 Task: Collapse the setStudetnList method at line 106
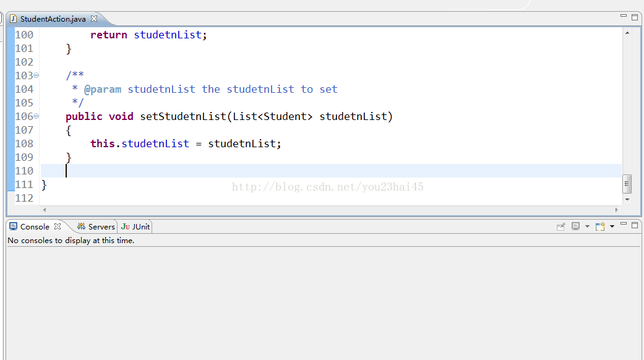[36, 116]
